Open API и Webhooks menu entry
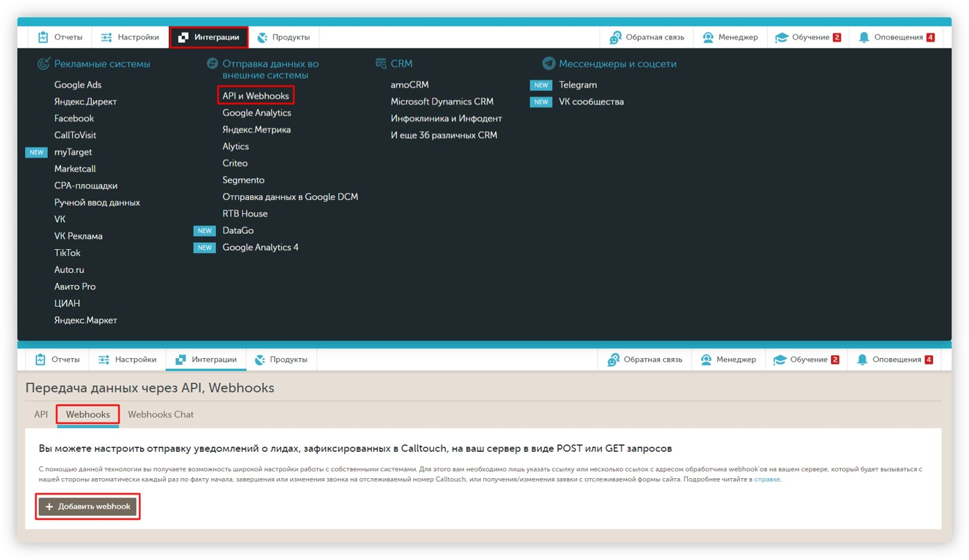The height and width of the screenshot is (560, 969). (x=255, y=96)
